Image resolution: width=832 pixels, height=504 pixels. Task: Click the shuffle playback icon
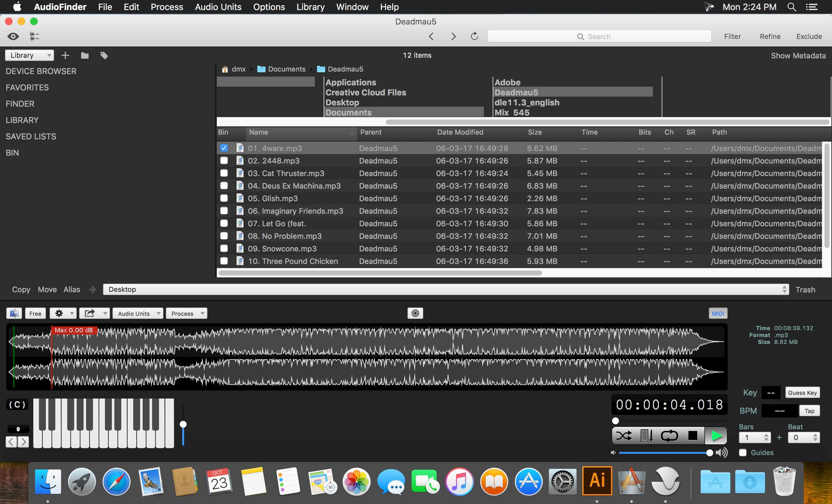[x=623, y=436]
